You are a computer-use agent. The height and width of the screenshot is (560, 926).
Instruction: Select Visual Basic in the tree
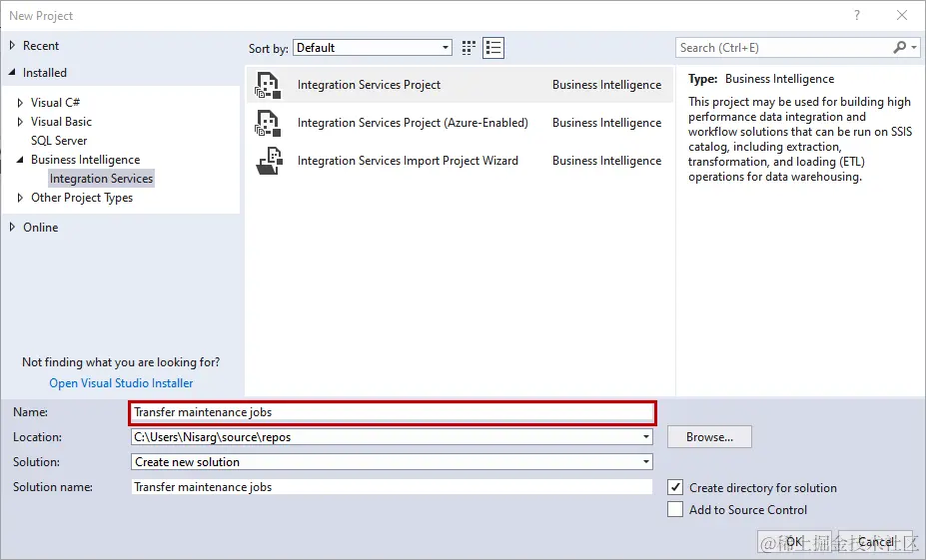(x=61, y=122)
